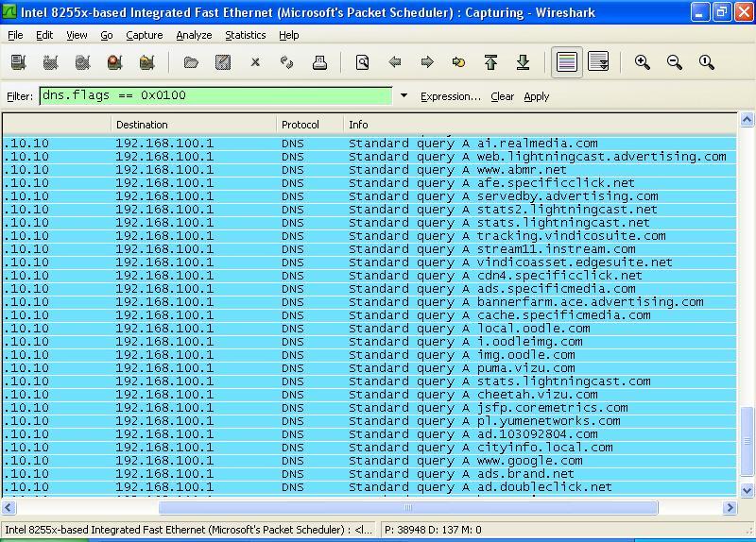Viewport: 756px width, 542px height.
Task: Reset zoom to normal size
Action: point(706,62)
